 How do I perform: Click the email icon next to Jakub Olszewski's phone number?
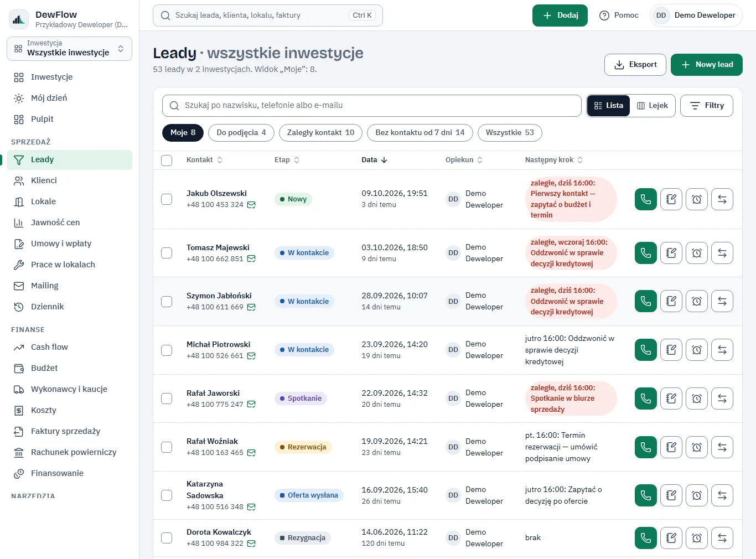click(x=251, y=205)
